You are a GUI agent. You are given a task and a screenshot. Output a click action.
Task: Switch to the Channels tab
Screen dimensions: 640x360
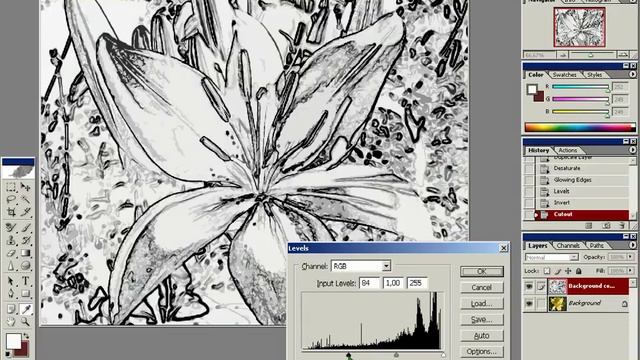568,246
